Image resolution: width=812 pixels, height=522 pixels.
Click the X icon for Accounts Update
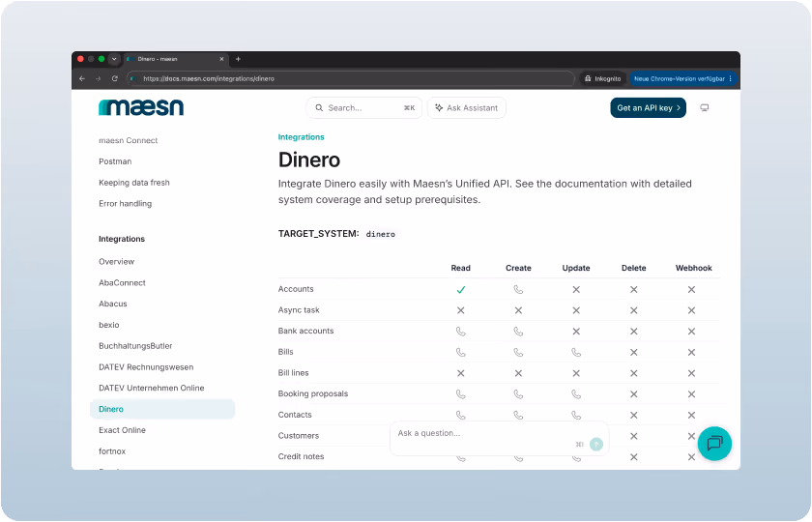[576, 289]
